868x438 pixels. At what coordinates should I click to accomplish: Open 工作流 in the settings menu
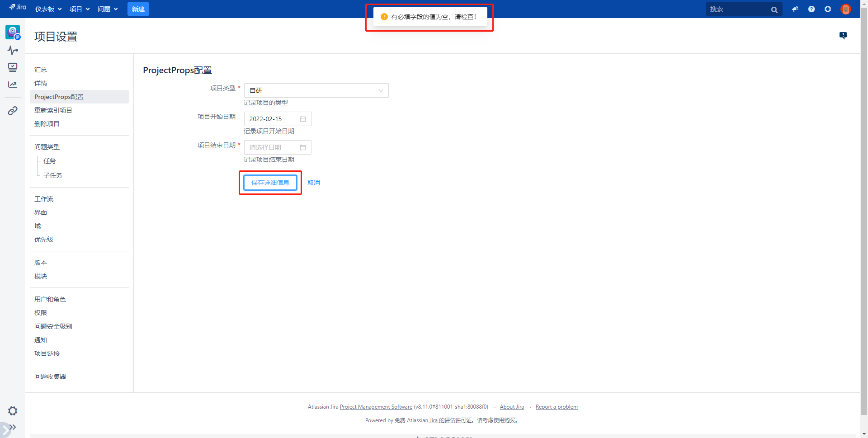pos(44,199)
